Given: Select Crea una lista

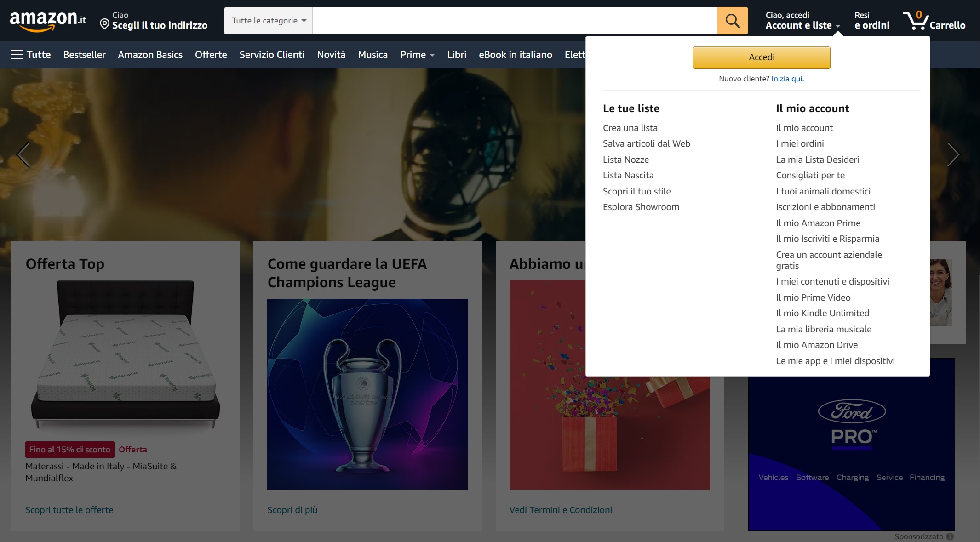Looking at the screenshot, I should pyautogui.click(x=630, y=128).
